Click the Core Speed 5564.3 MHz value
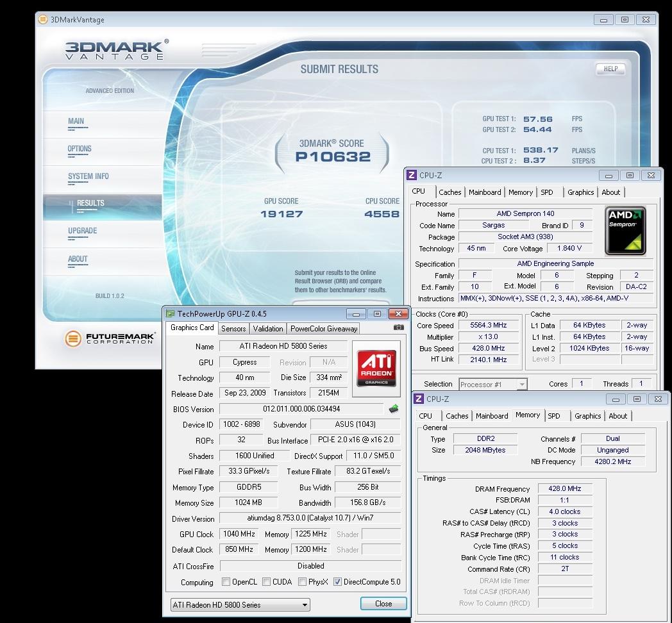Viewport: 672px width, 623px height. [488, 325]
